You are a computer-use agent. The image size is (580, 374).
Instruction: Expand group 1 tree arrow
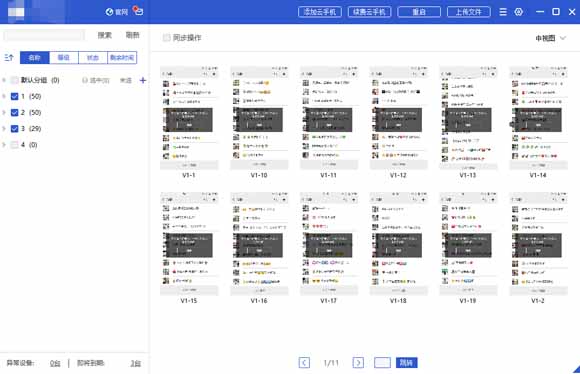pos(4,97)
